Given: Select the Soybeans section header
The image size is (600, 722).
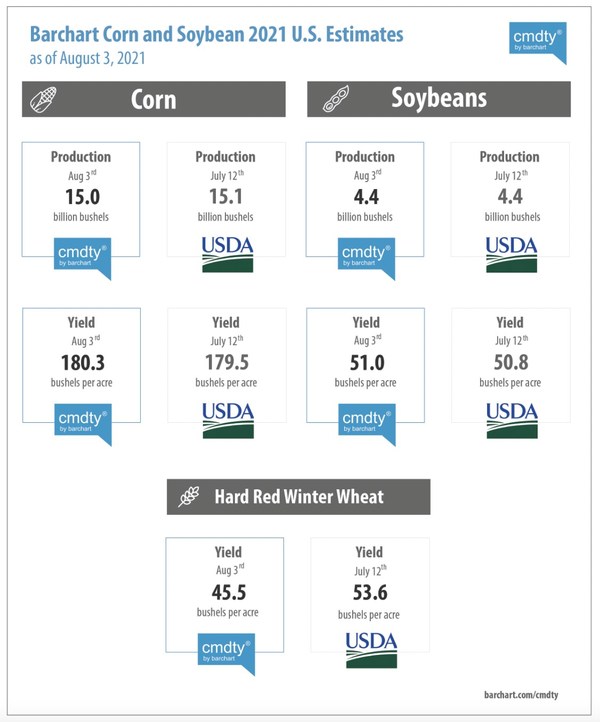Looking at the screenshot, I should (439, 99).
